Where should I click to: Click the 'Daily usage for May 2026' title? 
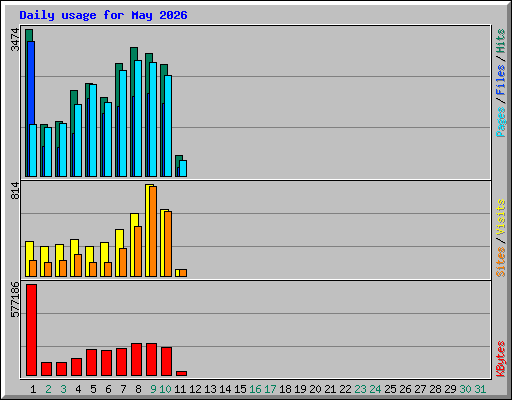(x=103, y=15)
